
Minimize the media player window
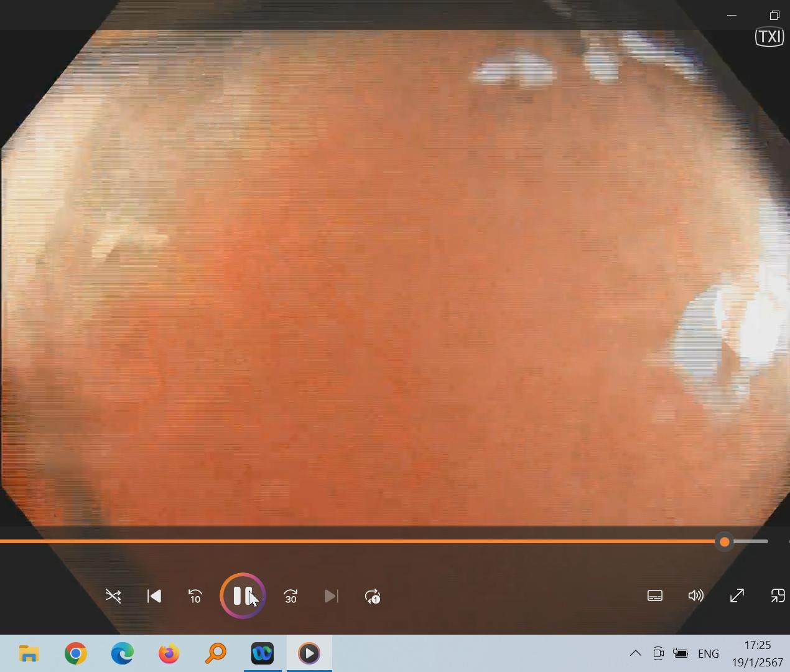pos(732,15)
